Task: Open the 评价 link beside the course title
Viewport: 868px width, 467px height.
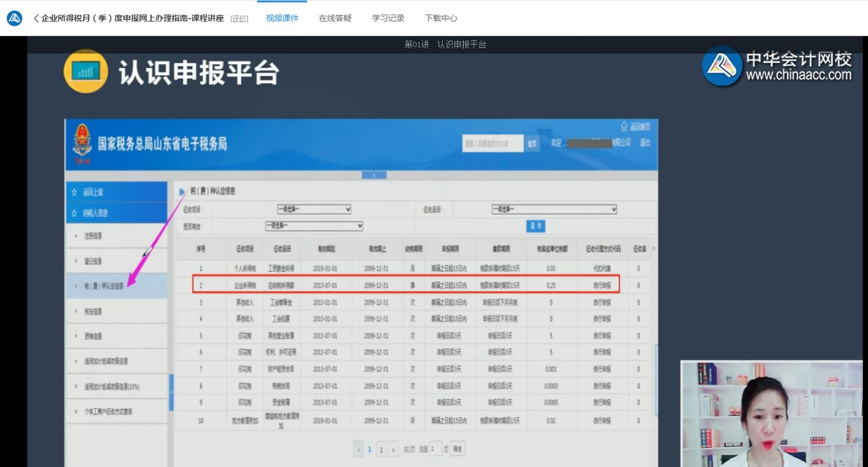Action: click(x=239, y=18)
